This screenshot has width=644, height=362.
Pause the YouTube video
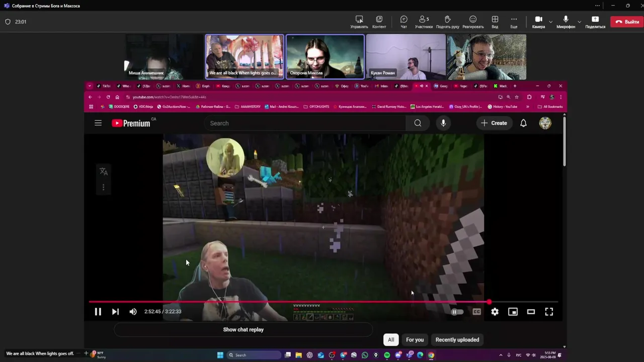click(x=98, y=312)
